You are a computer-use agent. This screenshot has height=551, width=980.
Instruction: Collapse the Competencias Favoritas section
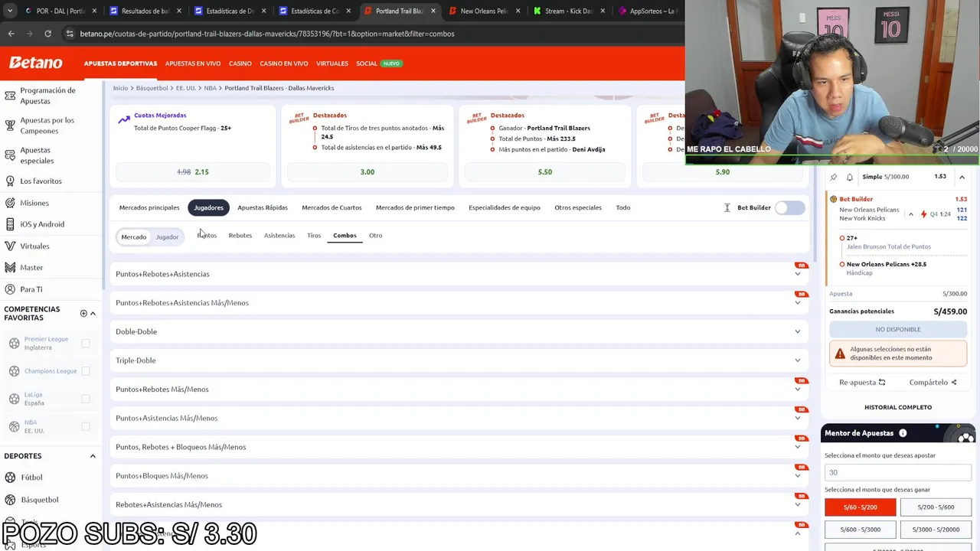93,313
